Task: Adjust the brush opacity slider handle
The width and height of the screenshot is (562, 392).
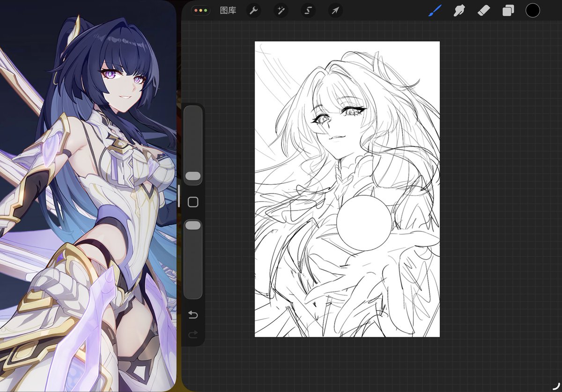Action: (x=193, y=225)
